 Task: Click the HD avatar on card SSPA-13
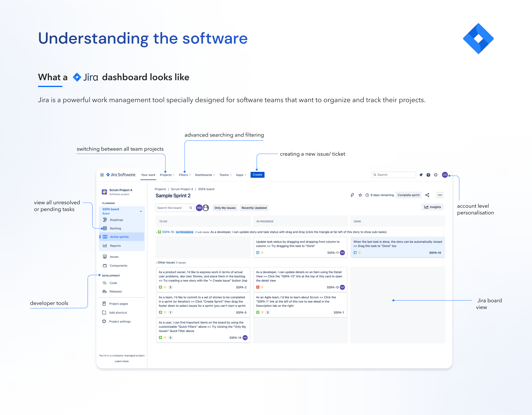tap(342, 287)
